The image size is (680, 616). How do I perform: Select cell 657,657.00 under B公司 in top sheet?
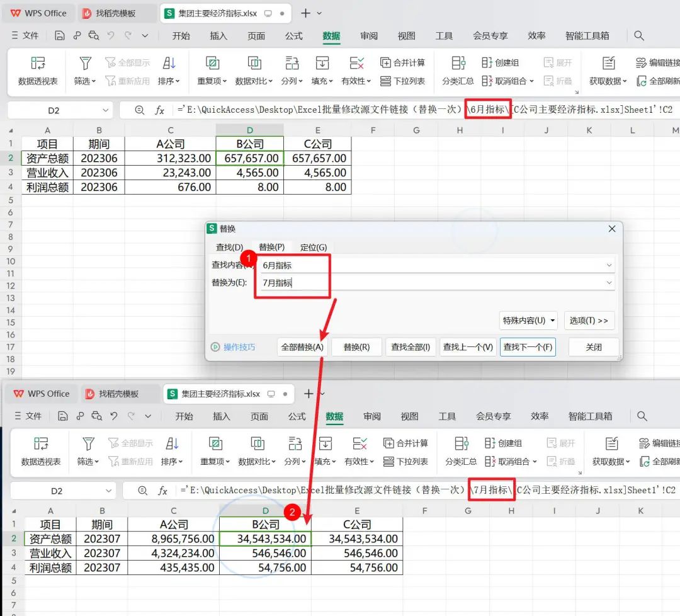point(250,158)
